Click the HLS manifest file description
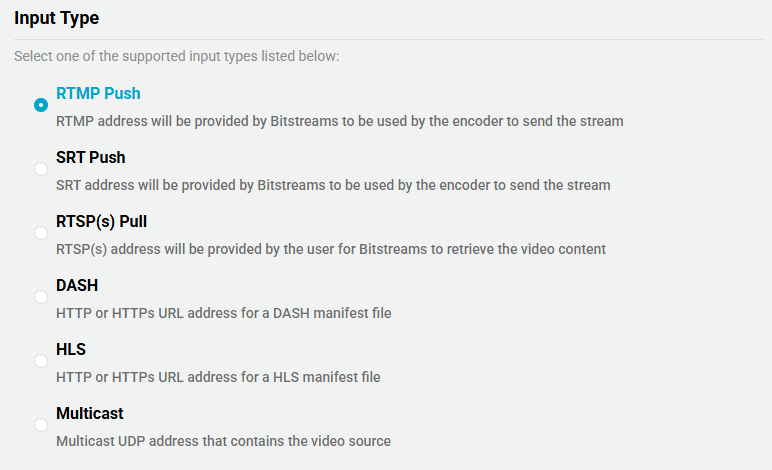 (x=218, y=377)
